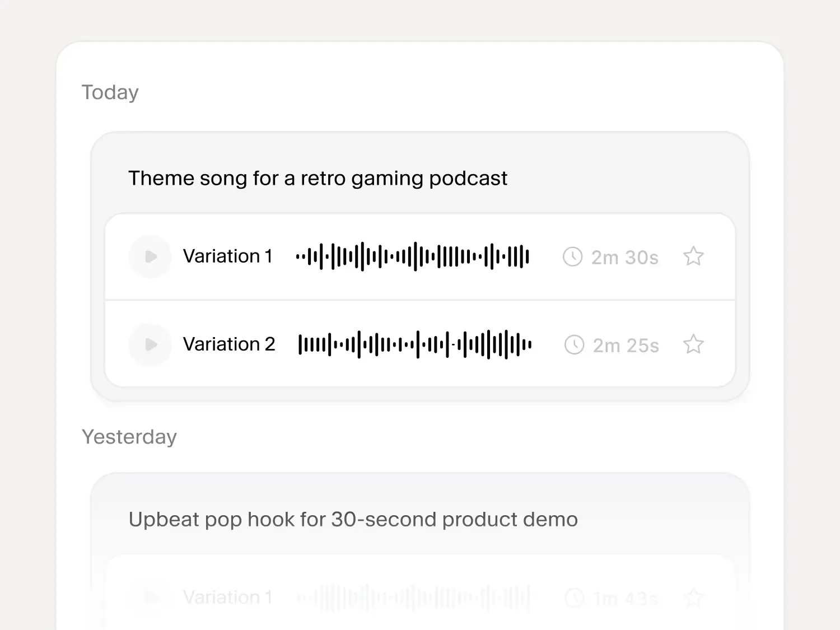Screen dimensions: 840x630
Task: Click the clock icon beside 2m 30s
Action: coord(572,257)
